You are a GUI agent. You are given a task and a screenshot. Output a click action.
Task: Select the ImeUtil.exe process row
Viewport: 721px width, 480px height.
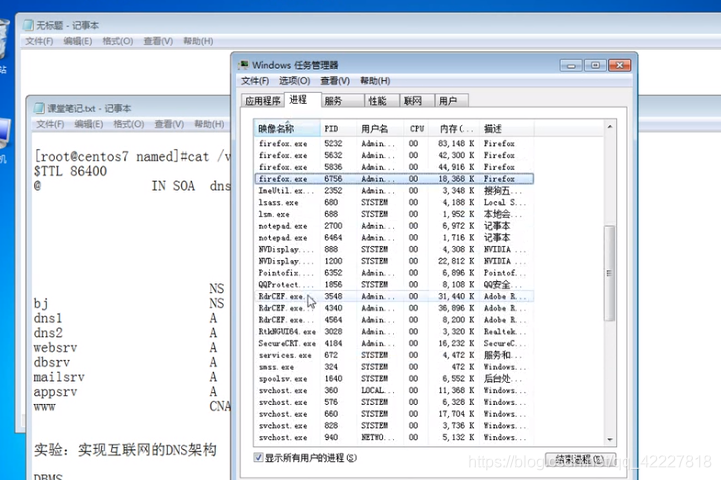click(x=394, y=190)
